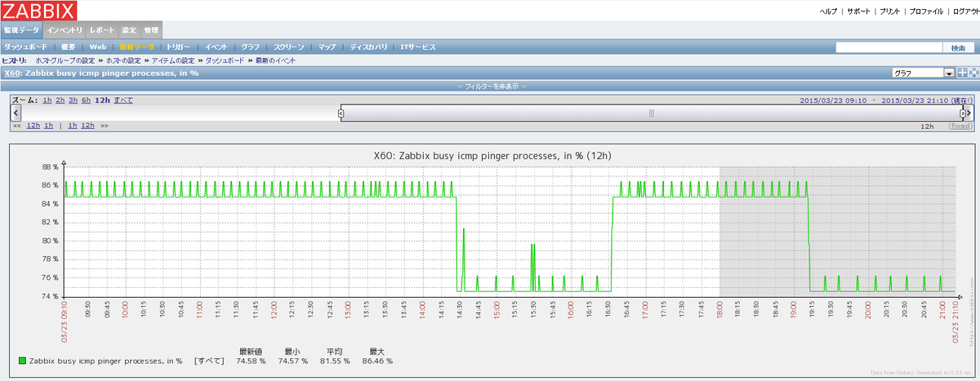Set zoom to すべて
This screenshot has width=980, height=381.
pos(123,100)
